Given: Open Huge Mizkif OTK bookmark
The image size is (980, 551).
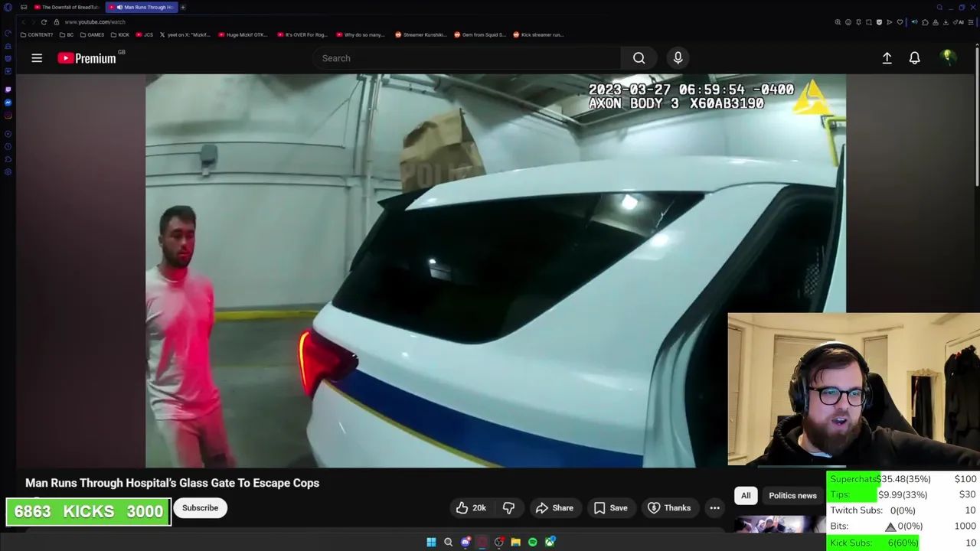Looking at the screenshot, I should (243, 34).
